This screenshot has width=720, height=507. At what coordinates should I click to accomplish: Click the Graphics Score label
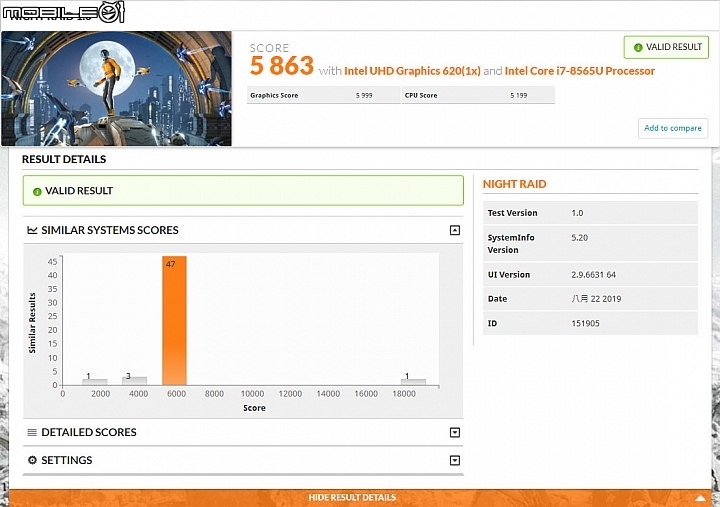(x=274, y=96)
